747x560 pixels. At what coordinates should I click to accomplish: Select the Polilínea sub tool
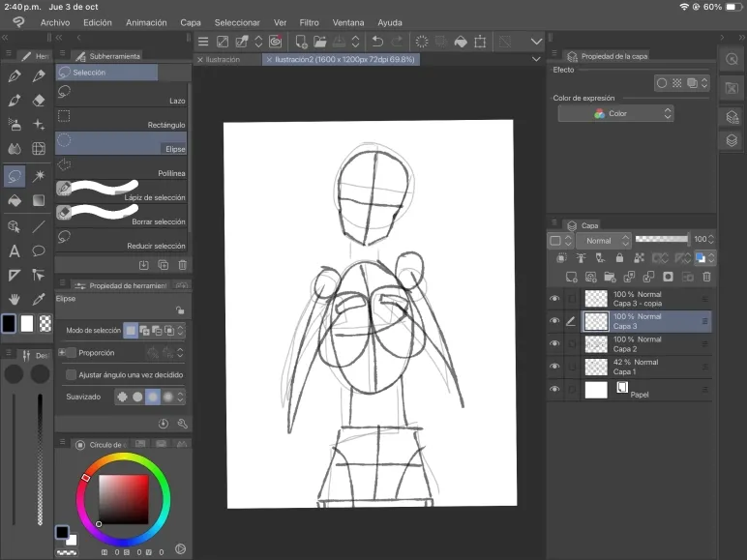coord(121,167)
